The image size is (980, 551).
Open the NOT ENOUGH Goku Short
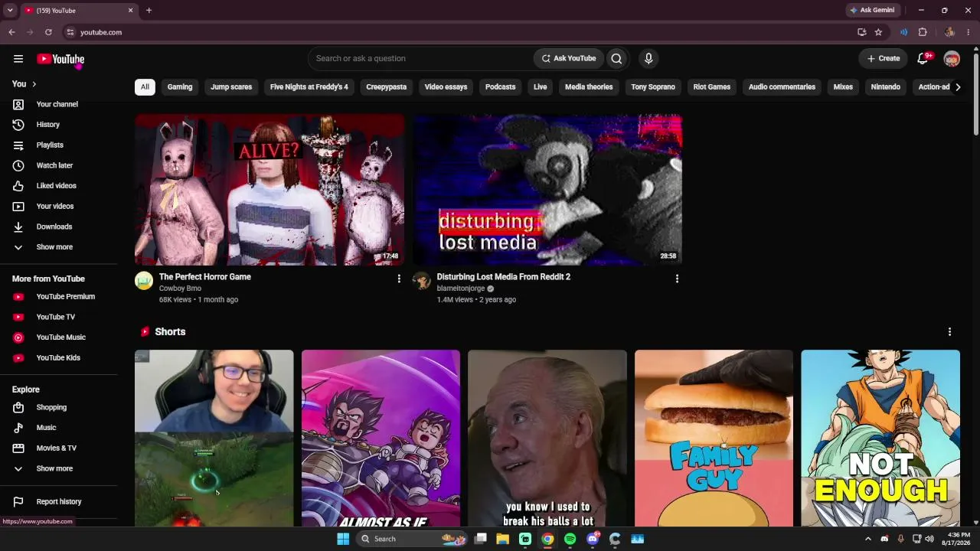tap(880, 439)
